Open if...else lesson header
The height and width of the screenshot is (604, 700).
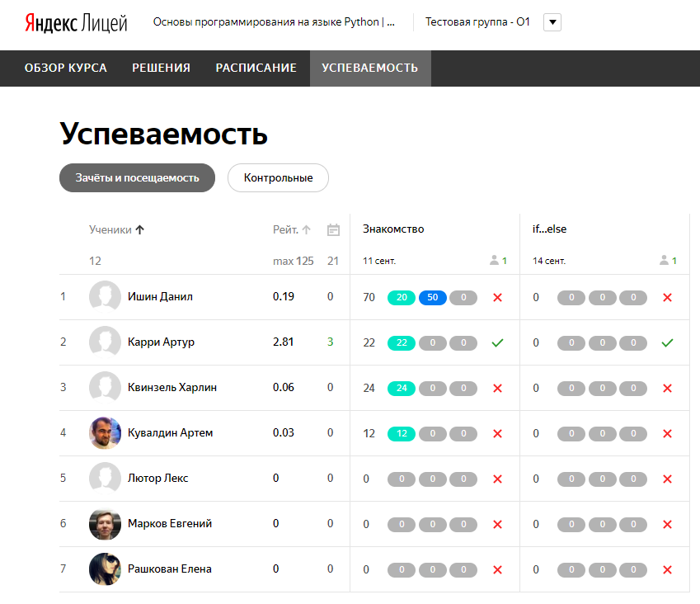pyautogui.click(x=549, y=229)
